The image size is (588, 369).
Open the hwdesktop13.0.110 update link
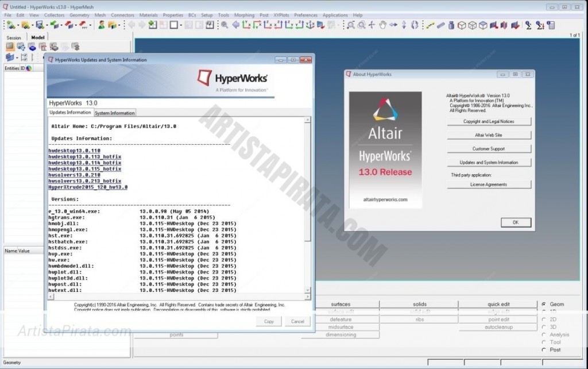[x=74, y=151]
